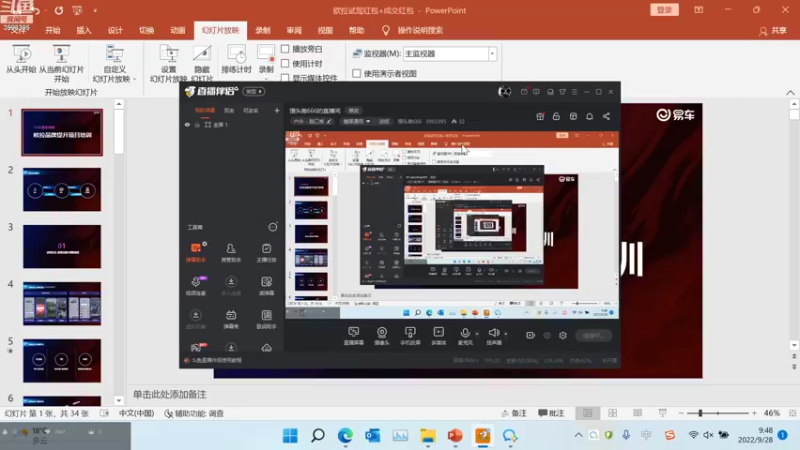Collapse the PowerPoint ribbon chevron
Screen dimensions: 800x450
(x=790, y=92)
